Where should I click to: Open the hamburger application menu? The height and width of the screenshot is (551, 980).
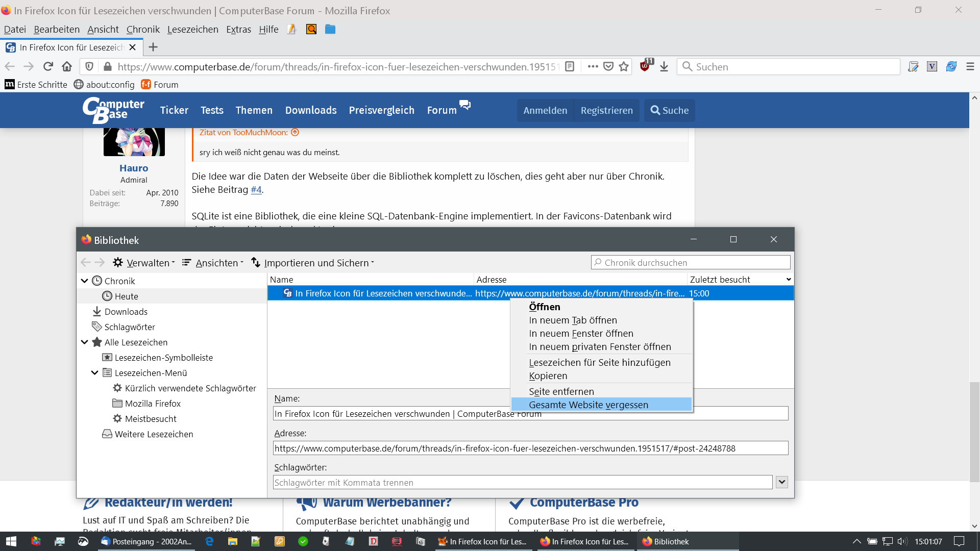[x=970, y=66]
